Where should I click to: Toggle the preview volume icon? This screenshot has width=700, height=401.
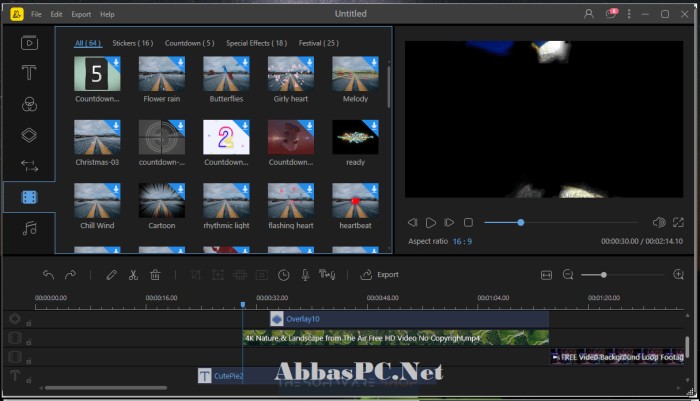(659, 222)
